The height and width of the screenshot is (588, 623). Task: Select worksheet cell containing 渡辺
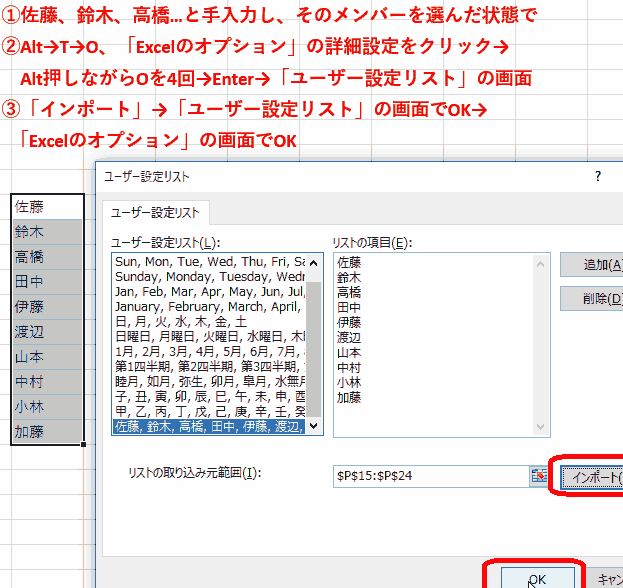tap(47, 332)
